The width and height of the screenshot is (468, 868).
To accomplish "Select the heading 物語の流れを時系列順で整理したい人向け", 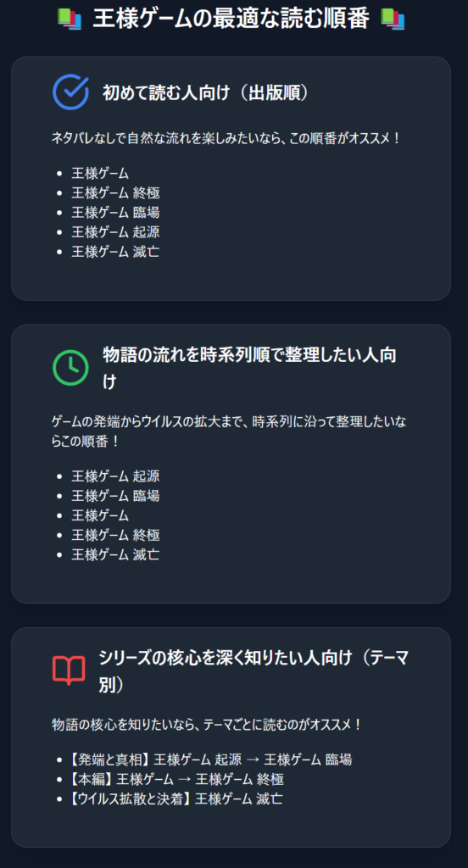I will (250, 368).
